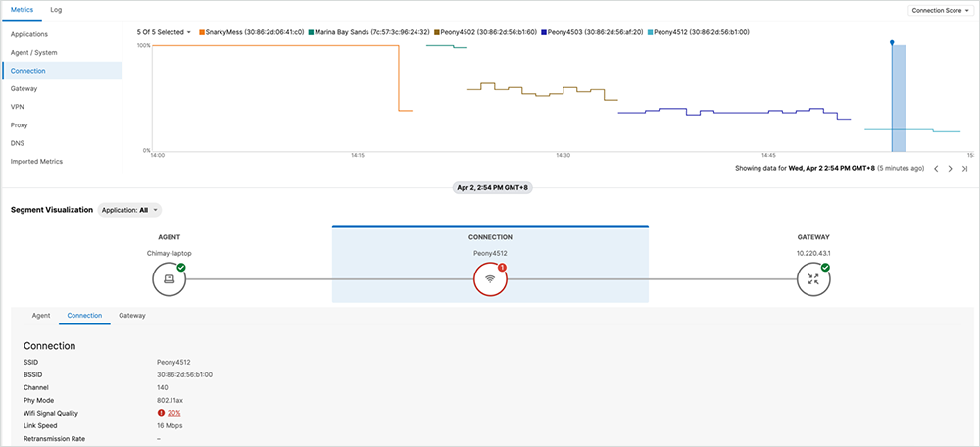Open the Application: All filter dropdown
Image resolution: width=980 pixels, height=447 pixels.
click(129, 210)
